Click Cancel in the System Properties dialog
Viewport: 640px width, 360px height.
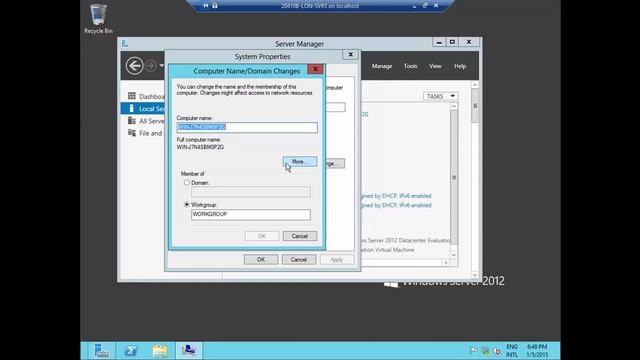point(299,260)
